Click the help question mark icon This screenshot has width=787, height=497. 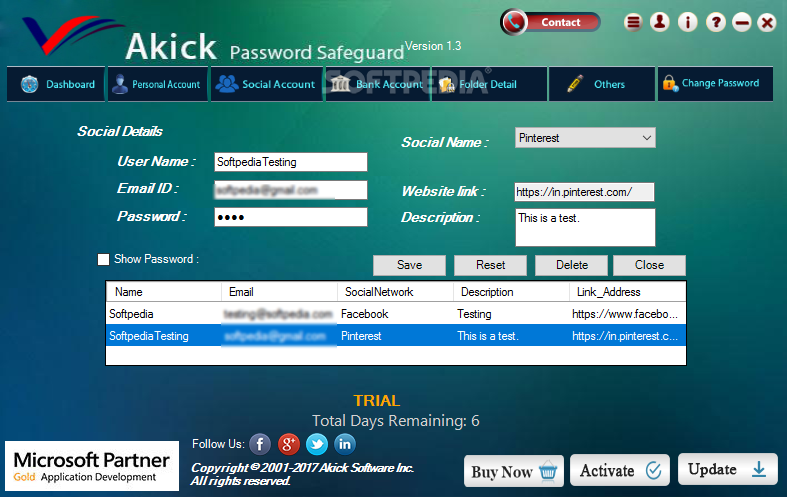point(716,22)
